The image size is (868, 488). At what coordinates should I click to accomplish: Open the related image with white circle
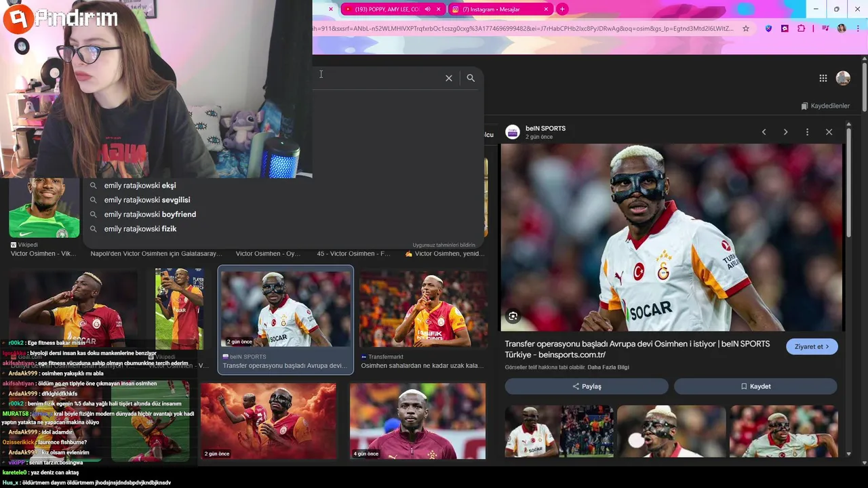tap(671, 432)
